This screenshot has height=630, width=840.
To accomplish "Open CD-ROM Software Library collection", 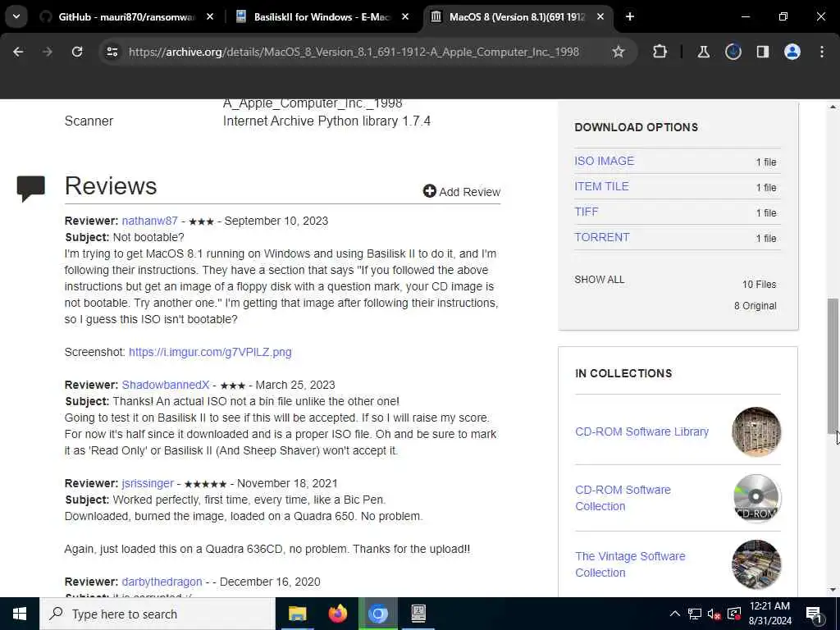I will click(x=641, y=431).
